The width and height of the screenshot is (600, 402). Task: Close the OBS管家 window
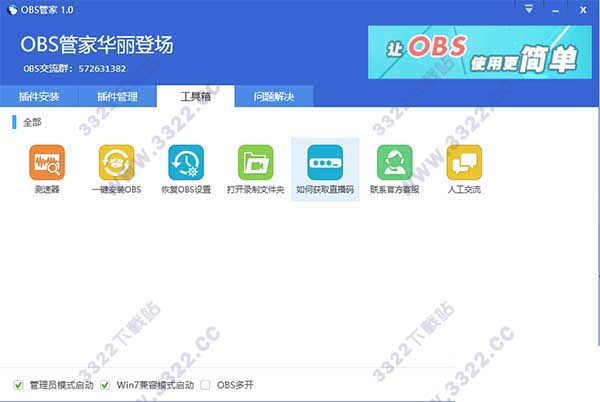click(x=583, y=10)
